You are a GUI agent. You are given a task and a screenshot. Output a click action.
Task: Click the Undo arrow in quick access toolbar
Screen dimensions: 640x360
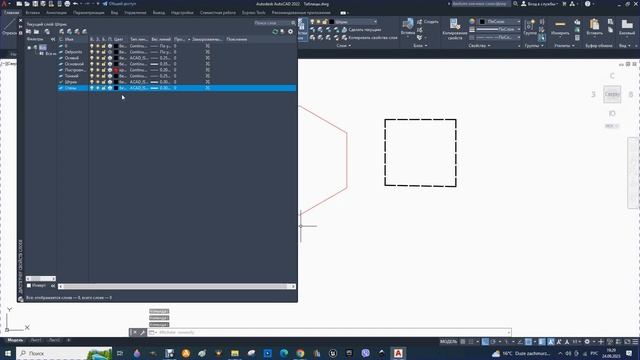tap(76, 4)
